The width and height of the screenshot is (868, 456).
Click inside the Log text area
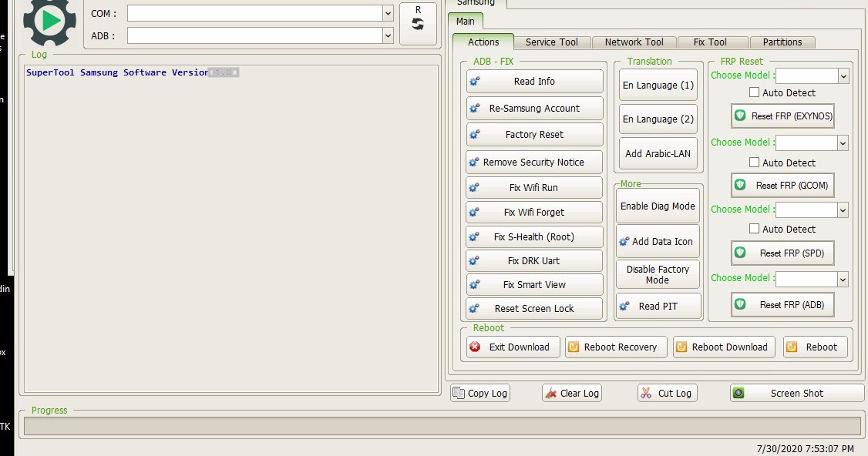tap(231, 229)
